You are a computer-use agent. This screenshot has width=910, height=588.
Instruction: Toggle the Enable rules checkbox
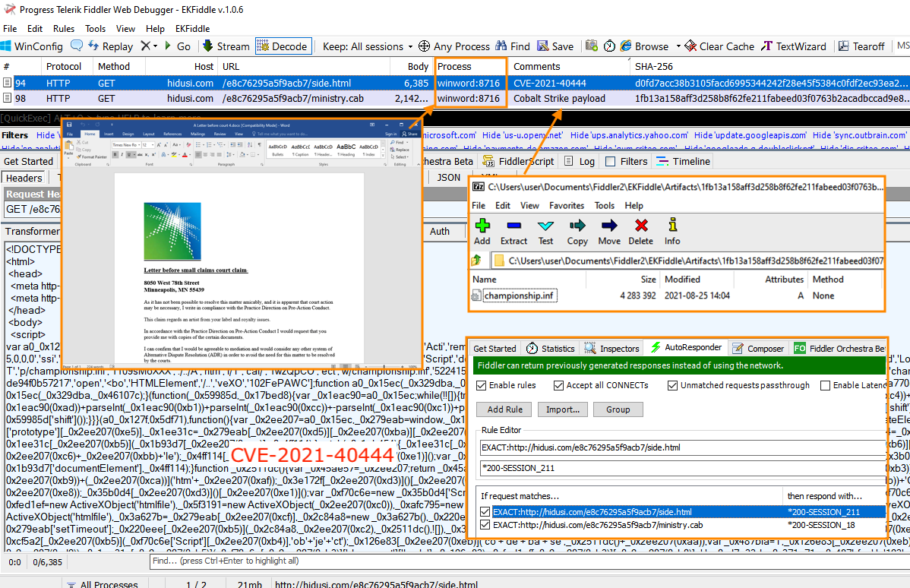click(481, 385)
